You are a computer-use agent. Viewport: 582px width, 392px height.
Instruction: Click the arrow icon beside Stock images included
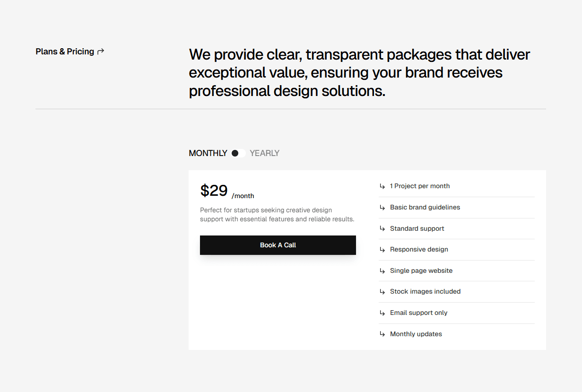tap(382, 292)
